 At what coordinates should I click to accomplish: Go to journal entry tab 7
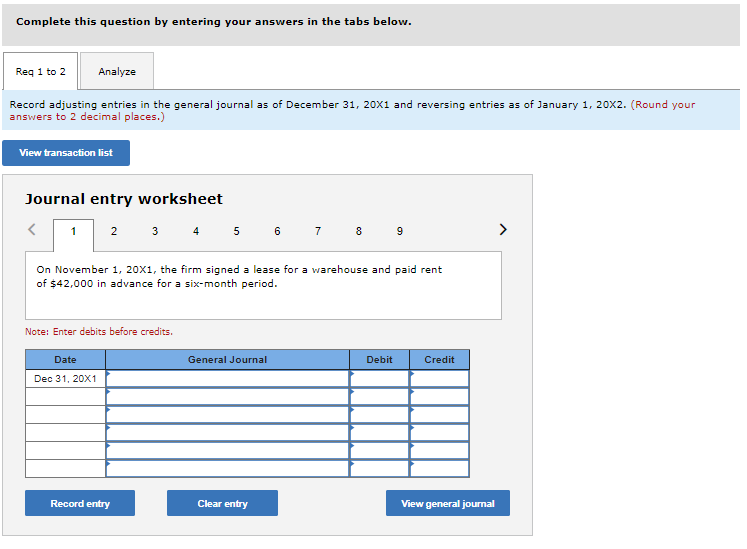[318, 232]
